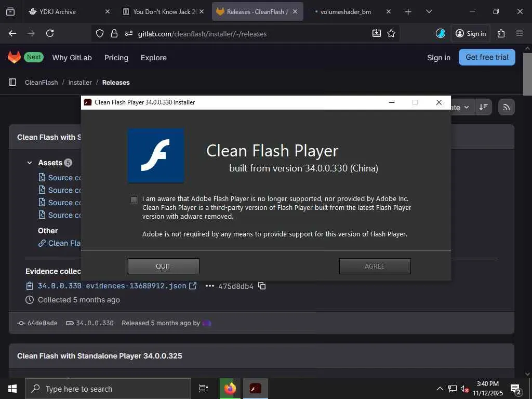Open the commit 64de0ade link
This screenshot has height=399, width=532.
tap(42, 323)
